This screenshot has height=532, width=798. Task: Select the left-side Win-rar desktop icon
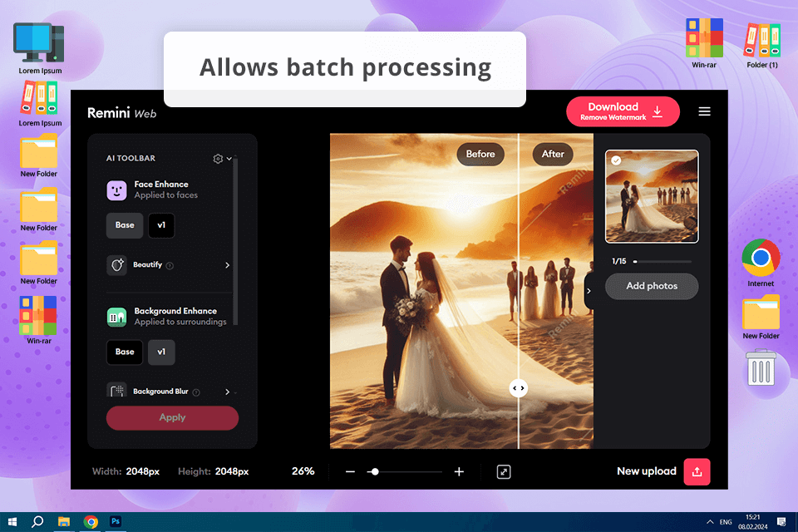pos(39,320)
